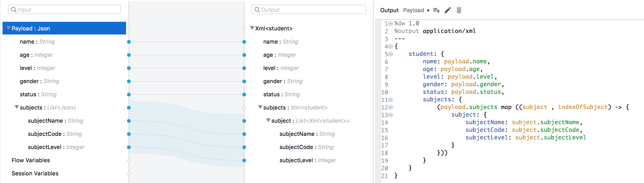Click the input name field connector dot
This screenshot has width=644, height=183.
129,42
